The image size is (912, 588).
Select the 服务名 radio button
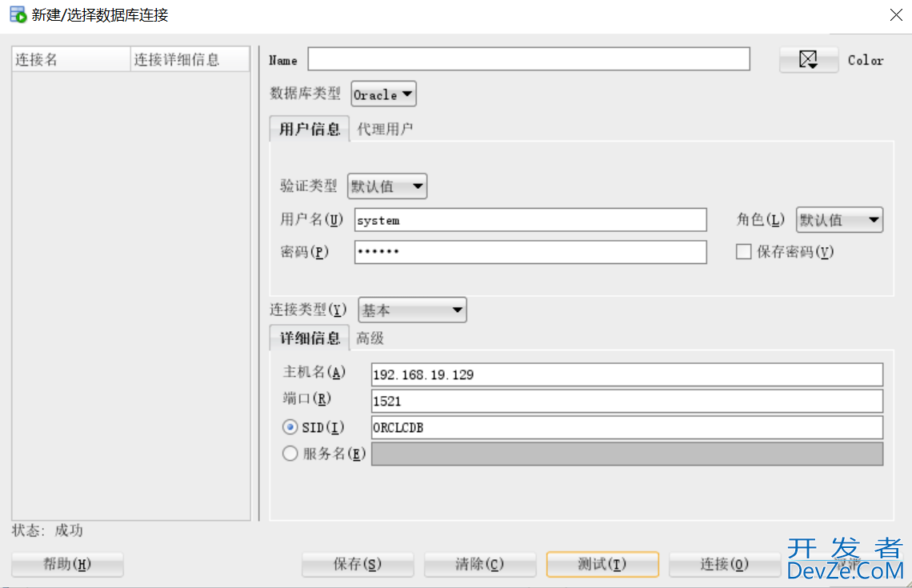click(290, 454)
